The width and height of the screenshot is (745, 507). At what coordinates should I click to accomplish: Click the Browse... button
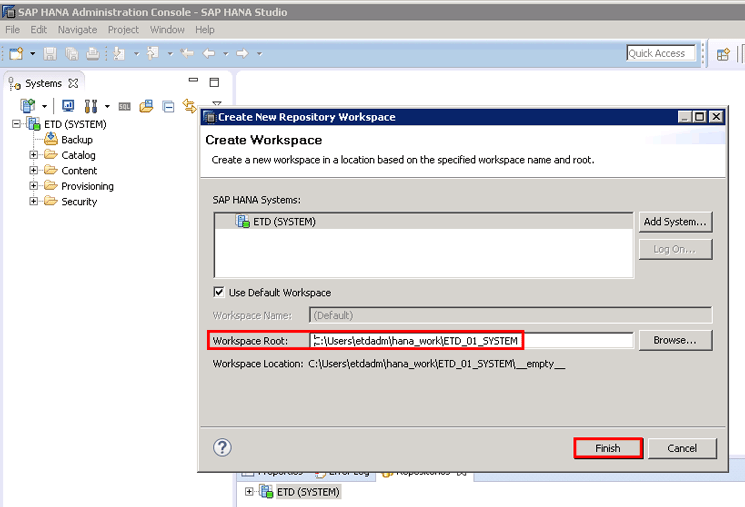click(x=675, y=340)
